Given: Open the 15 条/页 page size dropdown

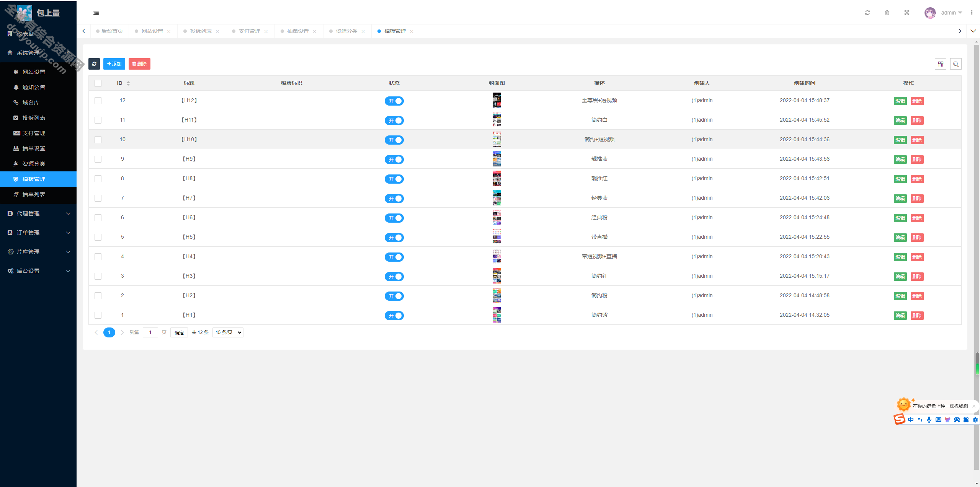Looking at the screenshot, I should [x=228, y=332].
